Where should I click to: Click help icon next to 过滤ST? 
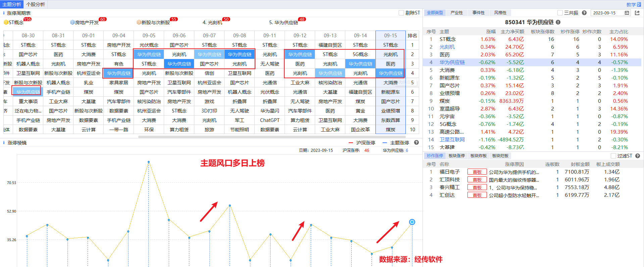[638, 156]
